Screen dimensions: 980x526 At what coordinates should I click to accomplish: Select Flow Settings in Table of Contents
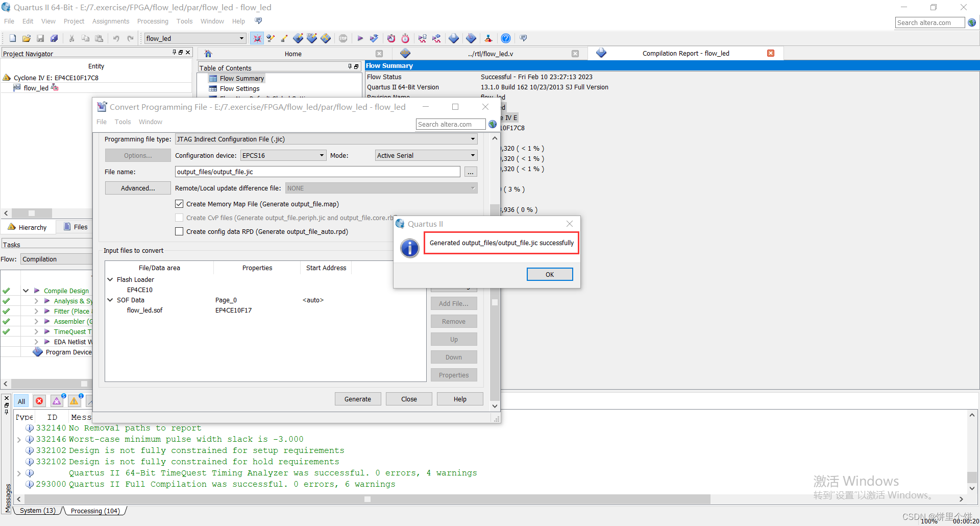[x=239, y=88]
